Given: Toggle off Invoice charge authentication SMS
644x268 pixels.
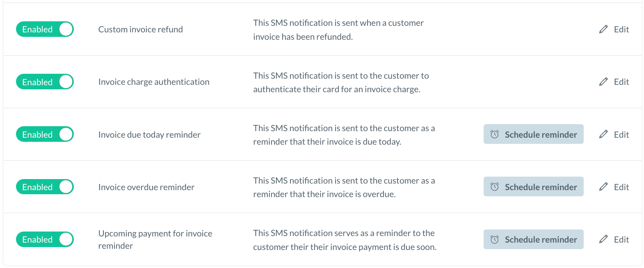Looking at the screenshot, I should 45,82.
